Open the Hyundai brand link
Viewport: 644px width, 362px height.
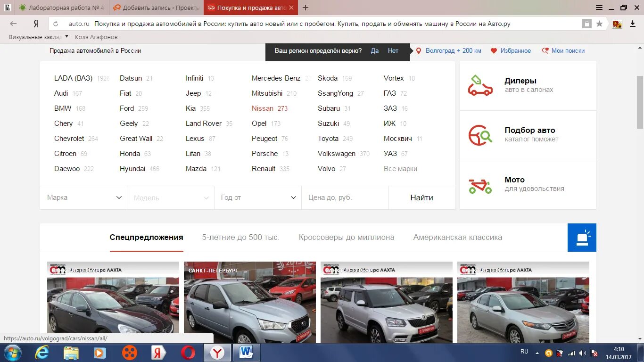pos(132,169)
